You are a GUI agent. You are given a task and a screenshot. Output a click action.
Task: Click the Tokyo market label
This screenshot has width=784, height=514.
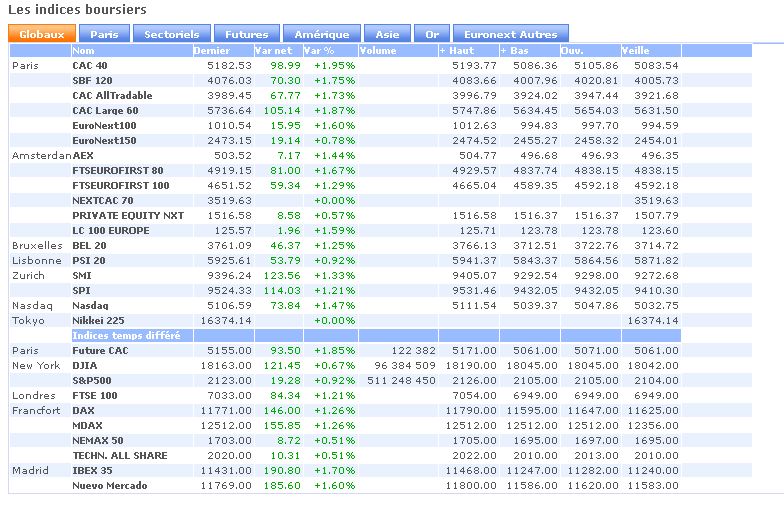pyautogui.click(x=28, y=320)
